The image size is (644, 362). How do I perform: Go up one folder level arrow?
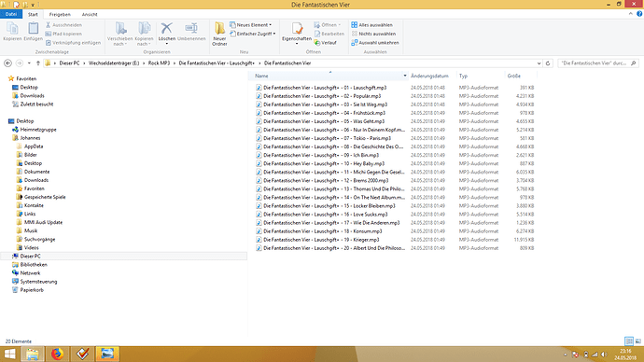coord(38,63)
